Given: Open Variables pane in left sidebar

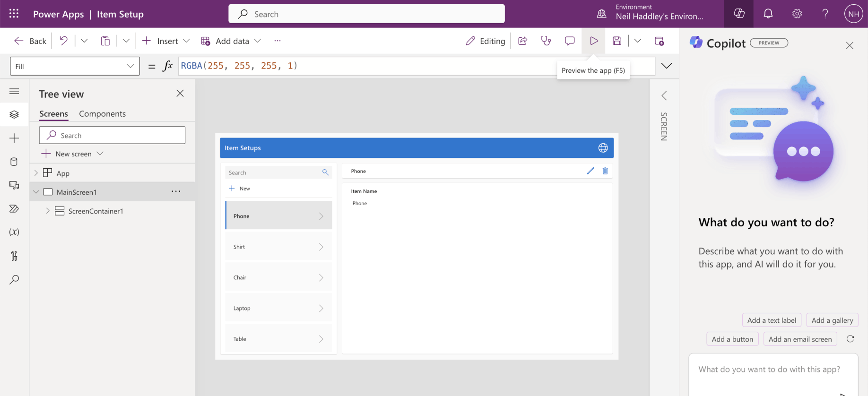Looking at the screenshot, I should [x=14, y=232].
